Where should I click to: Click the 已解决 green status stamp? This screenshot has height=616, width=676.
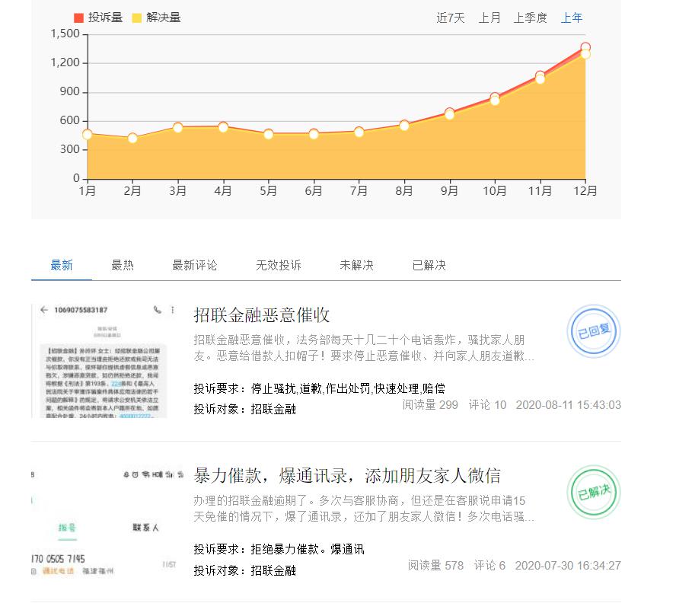594,492
